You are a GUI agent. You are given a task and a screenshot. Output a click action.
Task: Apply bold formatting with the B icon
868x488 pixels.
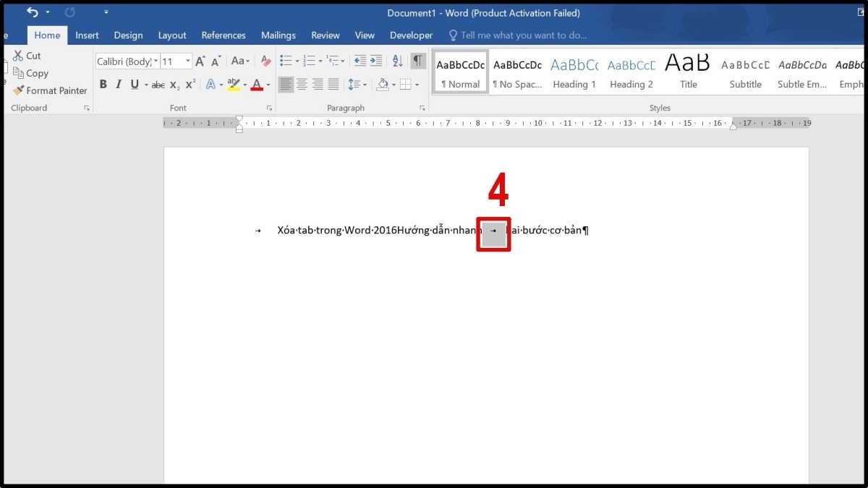[103, 85]
